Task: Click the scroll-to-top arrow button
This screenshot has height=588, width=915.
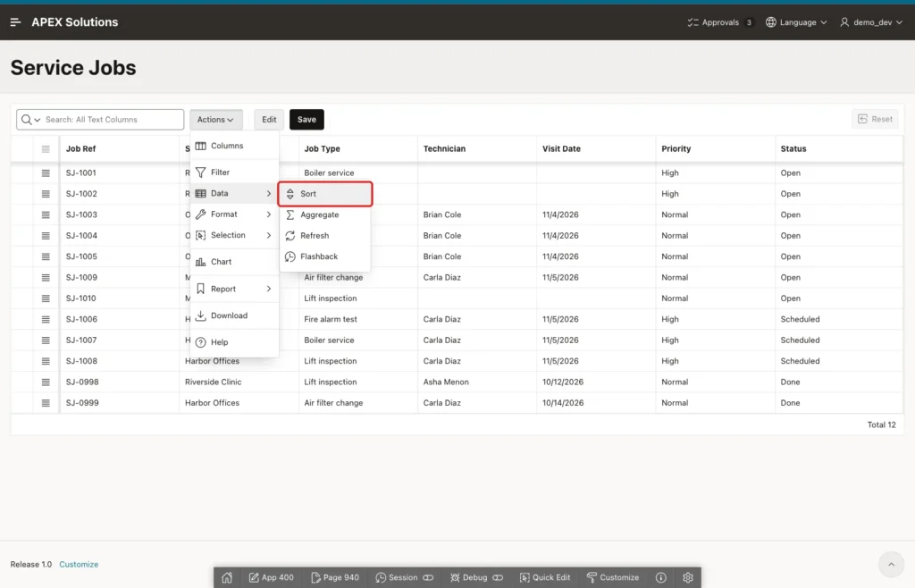Action: click(891, 564)
